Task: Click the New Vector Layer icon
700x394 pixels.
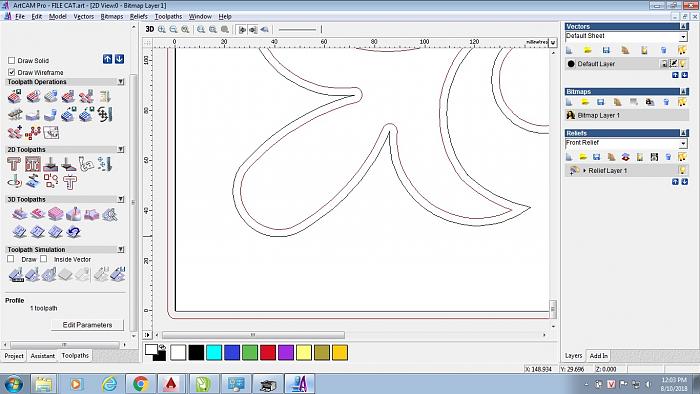Action: [569, 50]
